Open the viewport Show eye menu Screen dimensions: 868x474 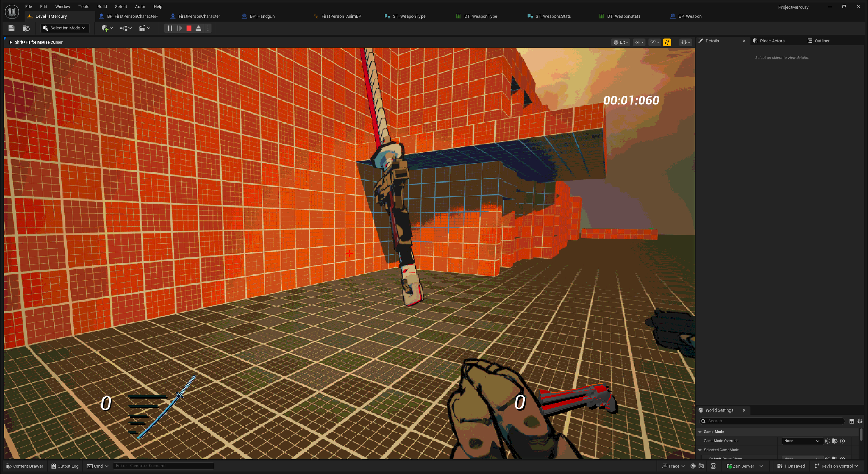click(x=639, y=42)
